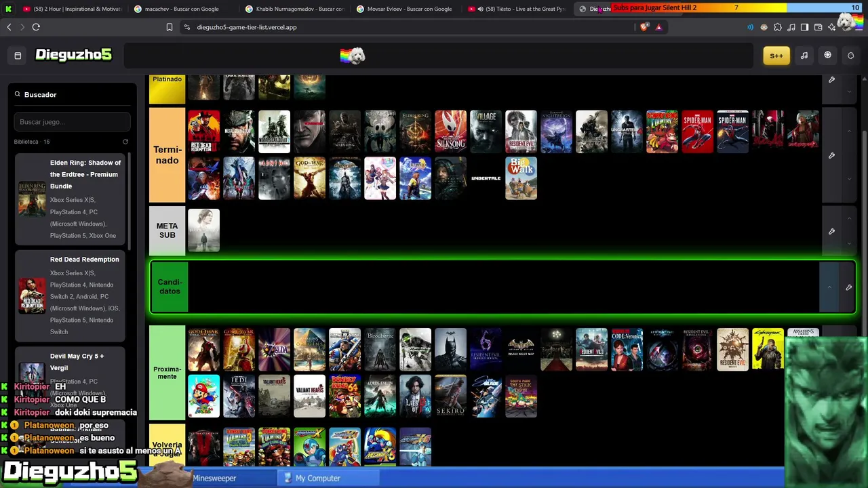Switch to the pinned Kick tab
This screenshot has height=488, width=868.
9,9
